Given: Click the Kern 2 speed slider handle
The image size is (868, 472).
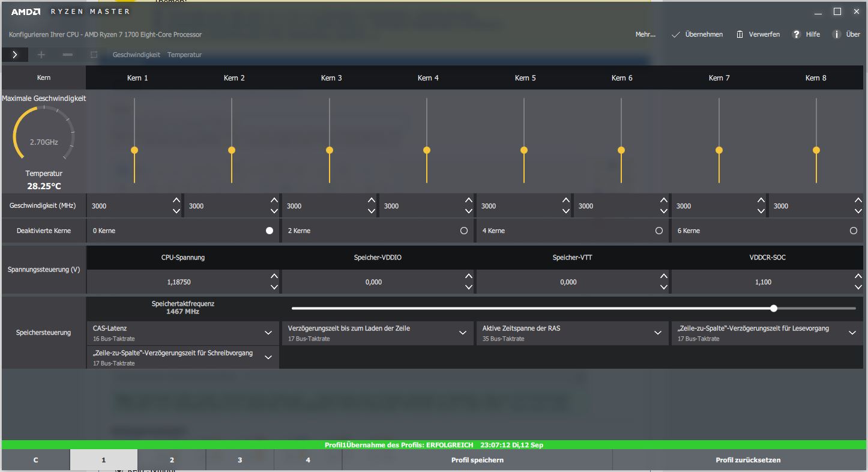Looking at the screenshot, I should 232,150.
